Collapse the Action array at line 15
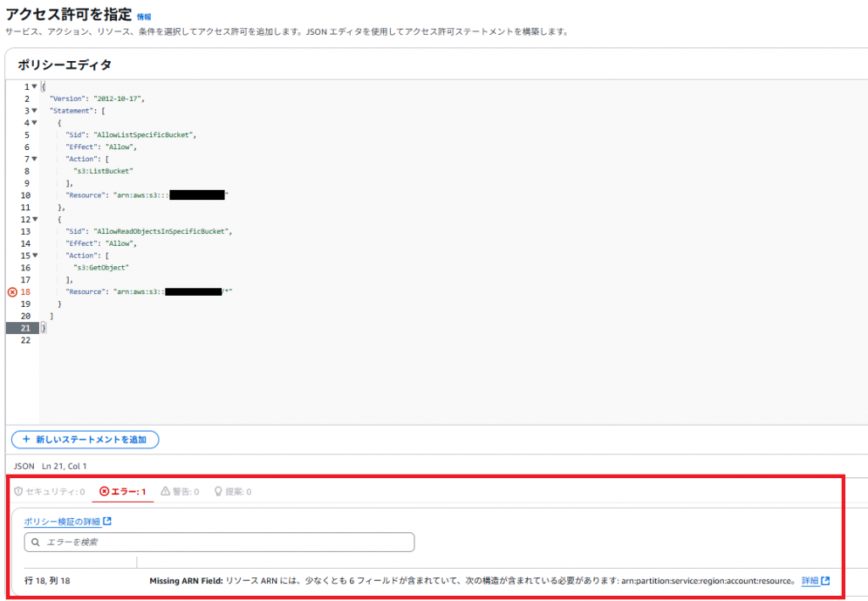This screenshot has width=868, height=601. click(34, 255)
